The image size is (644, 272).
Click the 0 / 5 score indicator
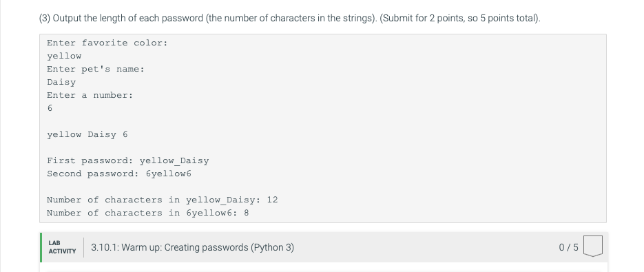568,247
